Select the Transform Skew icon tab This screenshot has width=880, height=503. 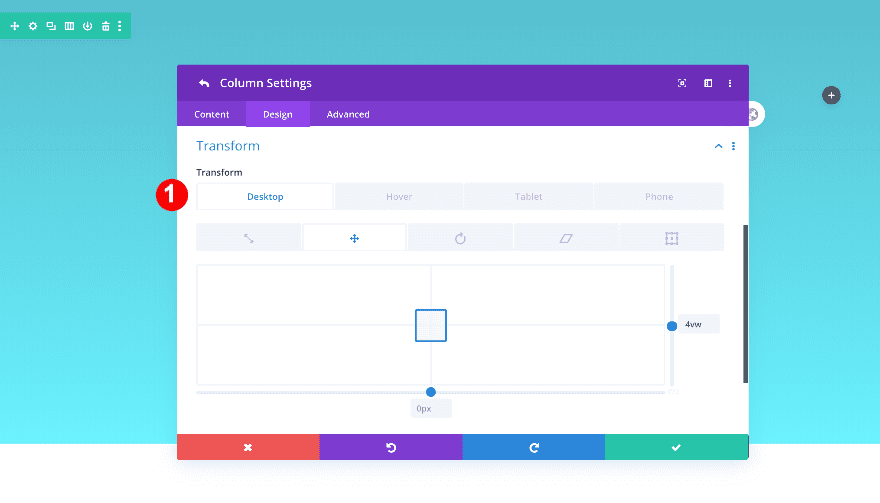click(566, 238)
